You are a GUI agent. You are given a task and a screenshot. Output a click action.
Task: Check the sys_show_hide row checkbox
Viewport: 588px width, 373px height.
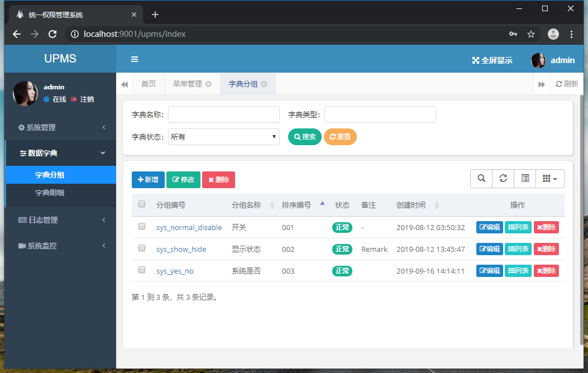point(142,248)
